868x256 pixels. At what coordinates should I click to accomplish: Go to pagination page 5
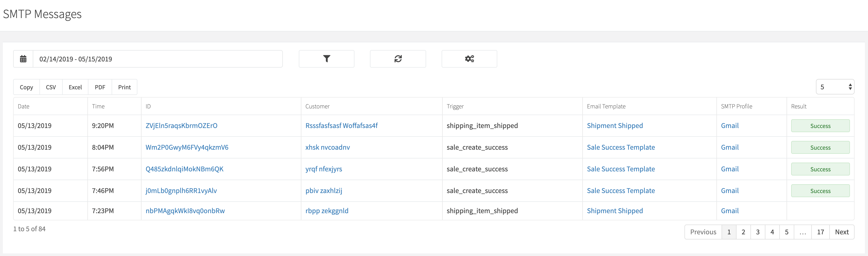[x=787, y=232]
